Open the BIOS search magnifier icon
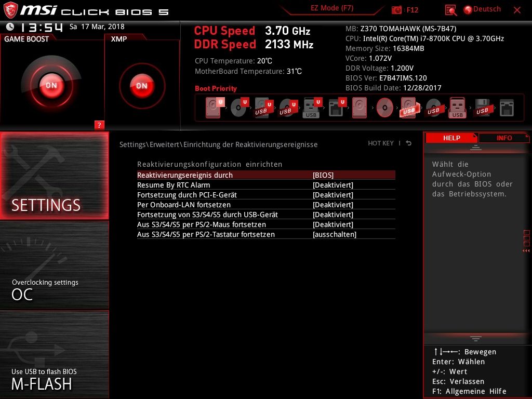The width and height of the screenshot is (532, 399). point(450,10)
